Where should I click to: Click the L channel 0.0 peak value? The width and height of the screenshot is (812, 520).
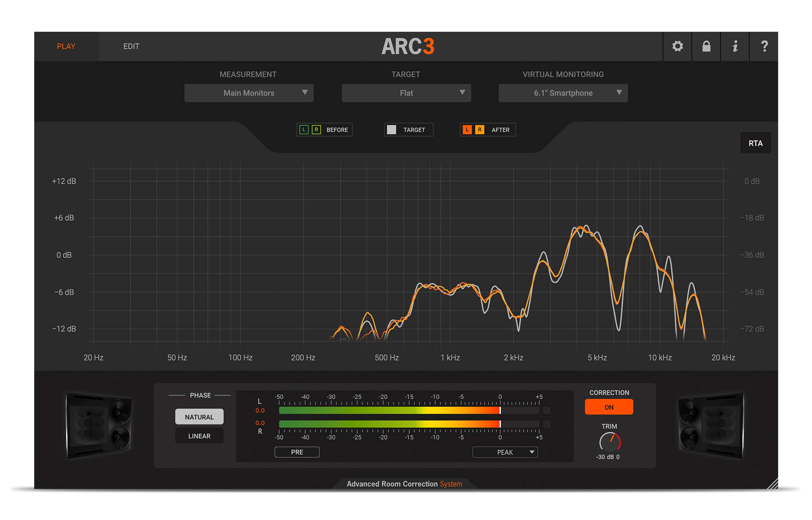click(x=260, y=410)
